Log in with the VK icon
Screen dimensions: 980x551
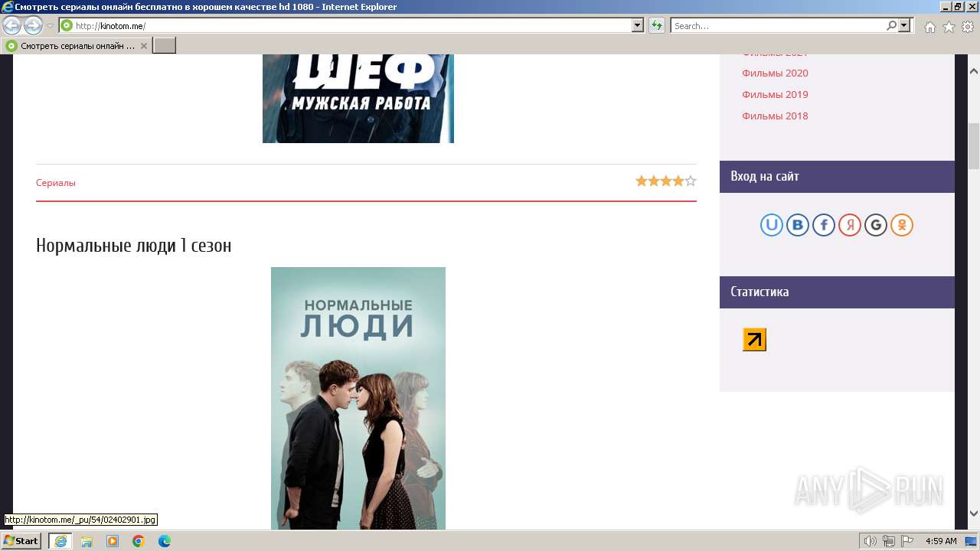tap(798, 225)
